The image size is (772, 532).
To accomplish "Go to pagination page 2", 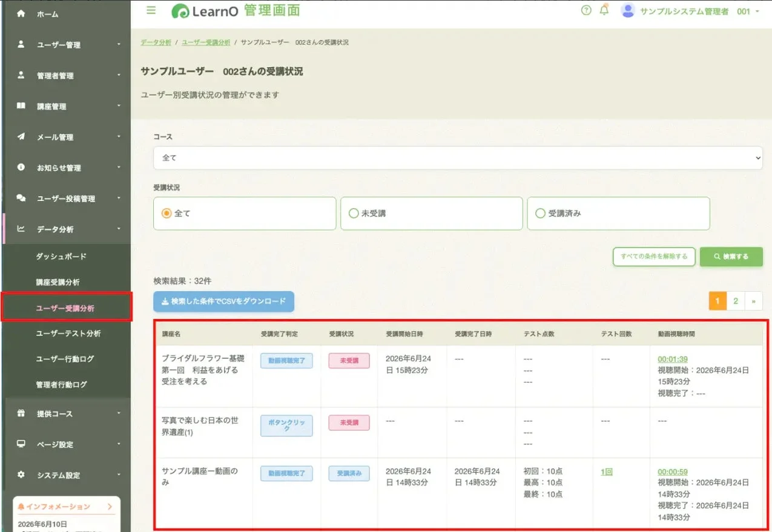I will tap(736, 301).
